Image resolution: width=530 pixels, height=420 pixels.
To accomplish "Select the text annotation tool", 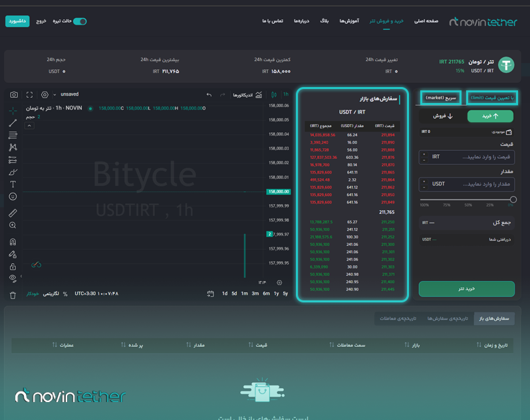I will click(x=13, y=184).
